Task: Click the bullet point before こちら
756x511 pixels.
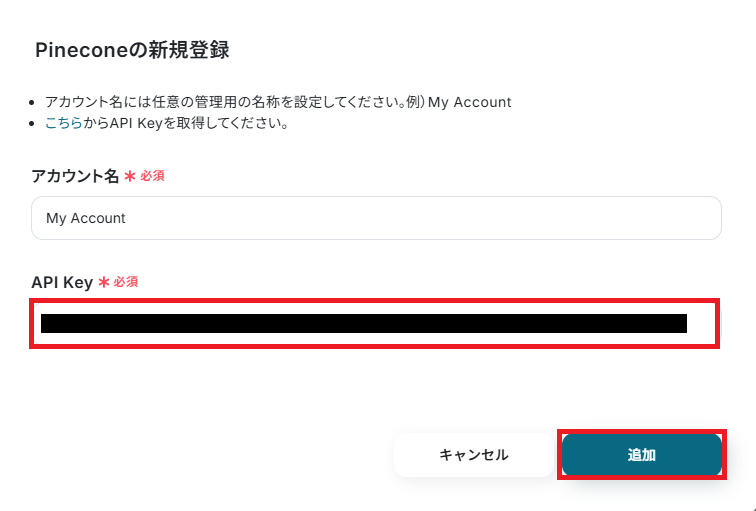Action: tap(32, 124)
